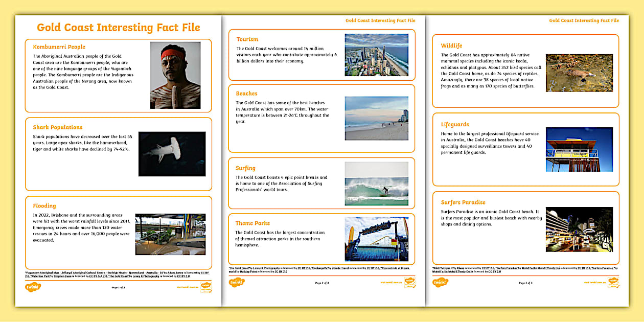The width and height of the screenshot is (644, 322).
Task: Click the sustainability badge icon on page 3 footer
Action: [613, 282]
